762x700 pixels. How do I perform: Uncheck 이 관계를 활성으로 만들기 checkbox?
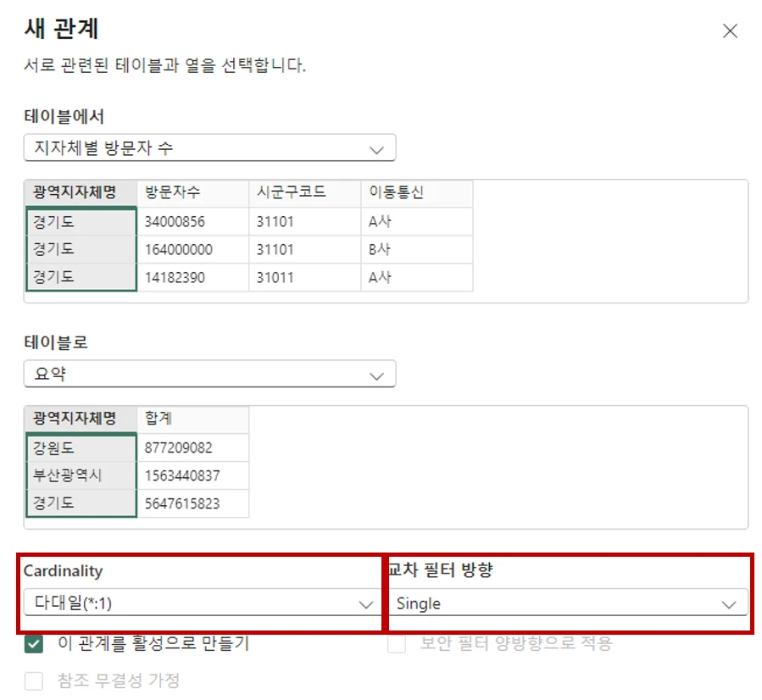coord(34,644)
